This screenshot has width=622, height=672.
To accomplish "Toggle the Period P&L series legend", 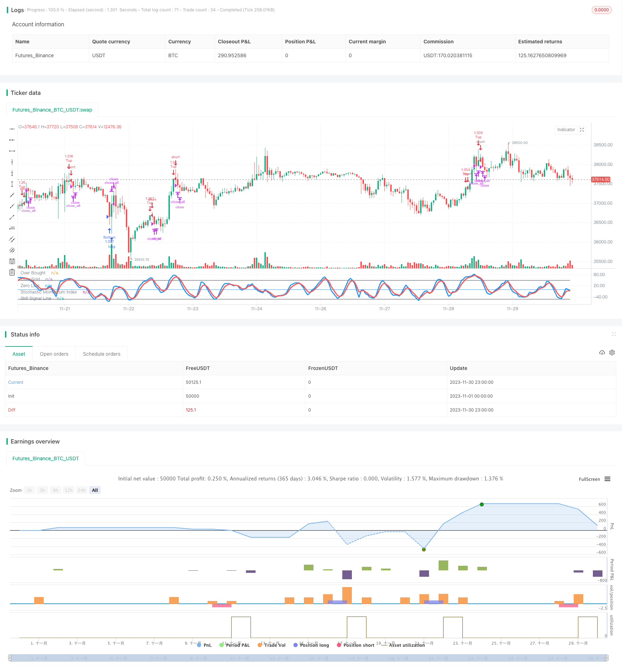I will click(x=235, y=645).
